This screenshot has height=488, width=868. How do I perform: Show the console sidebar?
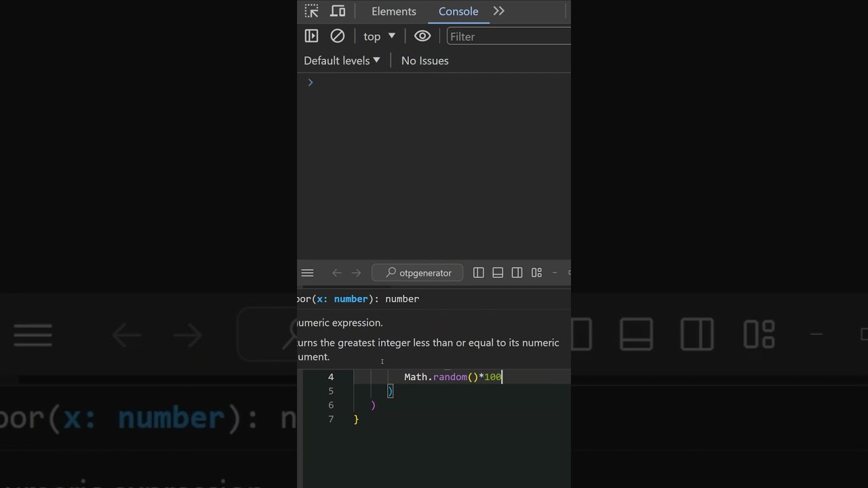(x=311, y=36)
